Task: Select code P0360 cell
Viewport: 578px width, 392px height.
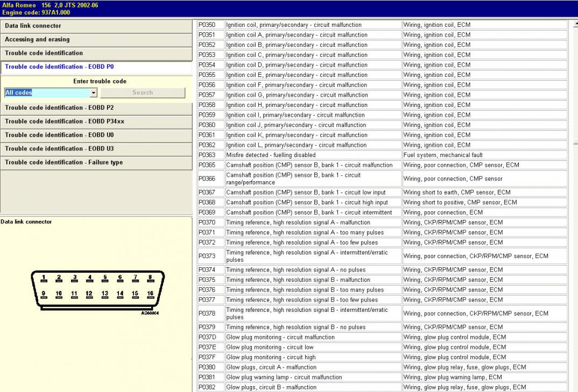Action: click(211, 125)
